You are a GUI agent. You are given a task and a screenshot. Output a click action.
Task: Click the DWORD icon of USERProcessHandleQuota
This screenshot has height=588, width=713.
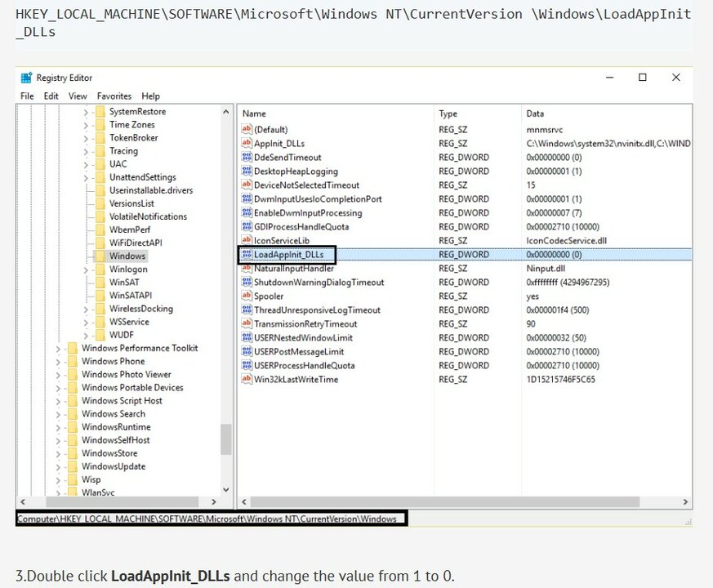[x=247, y=365]
